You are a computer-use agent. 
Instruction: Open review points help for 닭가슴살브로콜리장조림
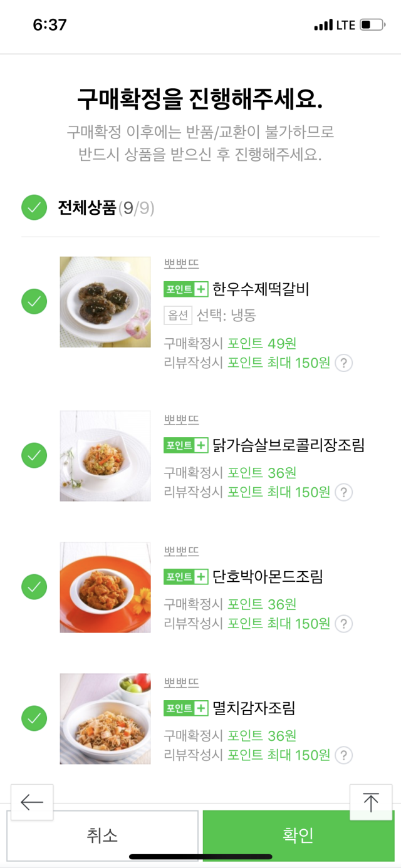(x=343, y=493)
